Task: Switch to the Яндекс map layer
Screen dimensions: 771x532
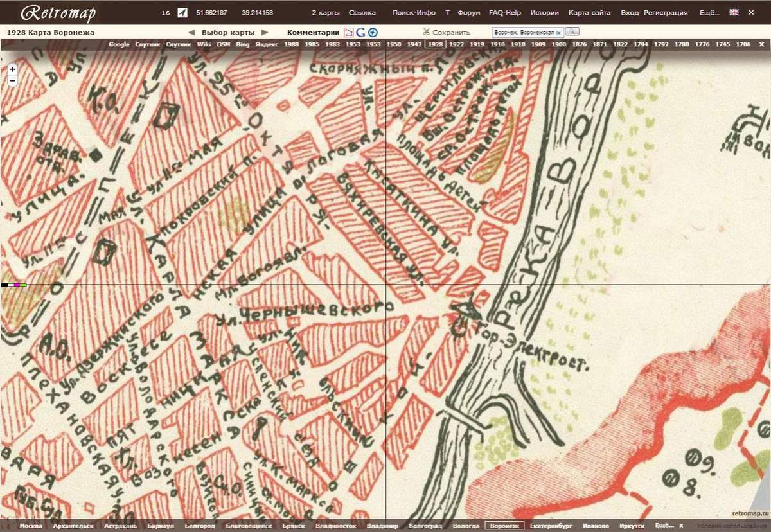Action: pos(267,44)
